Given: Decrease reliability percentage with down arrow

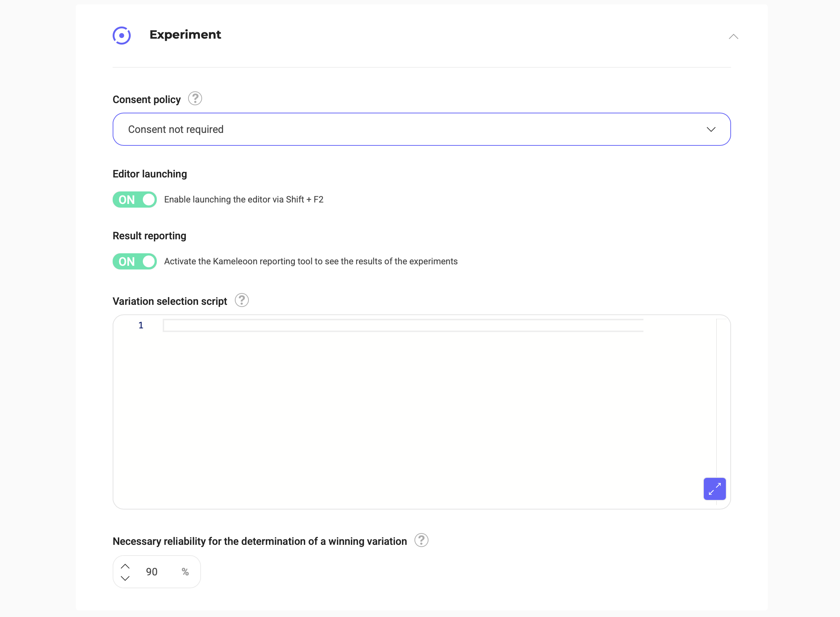Looking at the screenshot, I should (x=125, y=578).
